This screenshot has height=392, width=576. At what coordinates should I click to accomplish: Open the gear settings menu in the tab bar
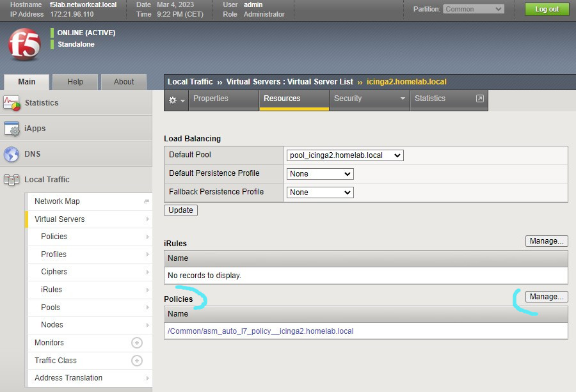pos(177,100)
